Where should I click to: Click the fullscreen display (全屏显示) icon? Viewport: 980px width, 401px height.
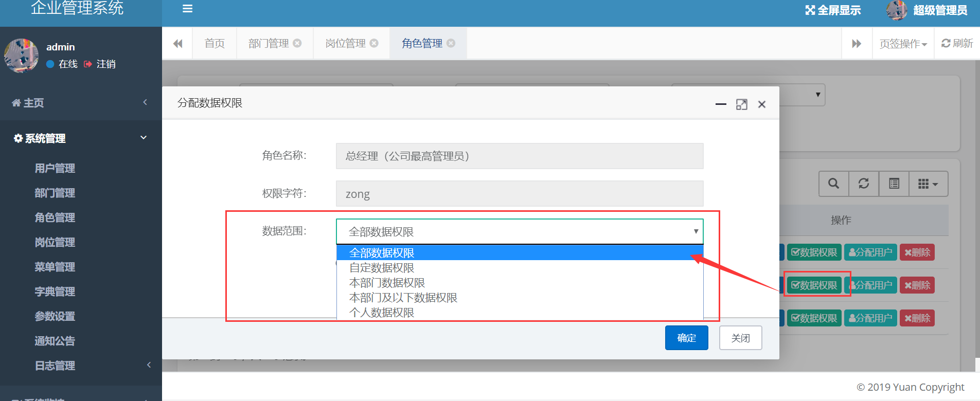(x=810, y=10)
